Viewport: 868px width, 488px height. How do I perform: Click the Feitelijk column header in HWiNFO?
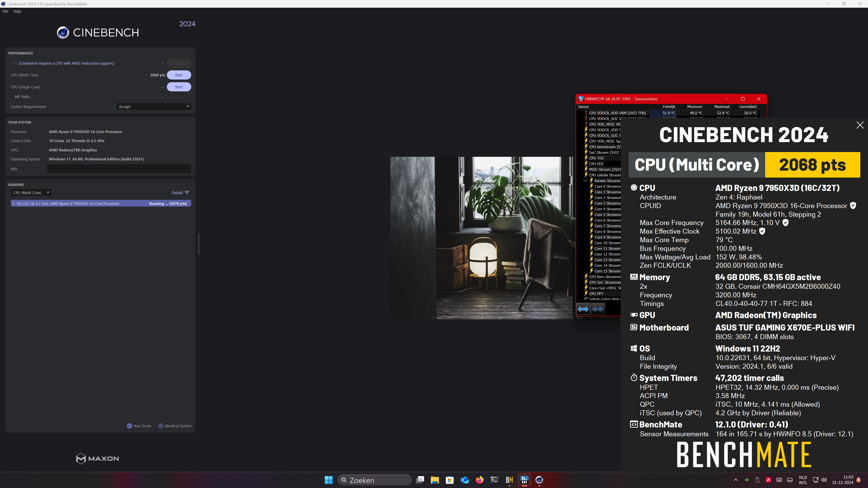click(x=663, y=107)
